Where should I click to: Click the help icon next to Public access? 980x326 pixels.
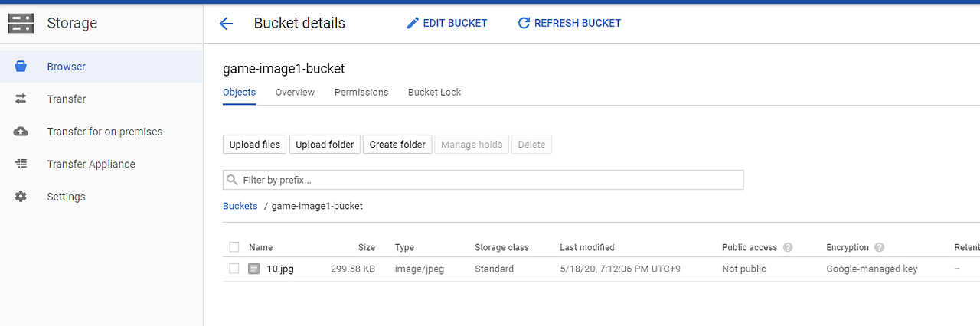[788, 247]
